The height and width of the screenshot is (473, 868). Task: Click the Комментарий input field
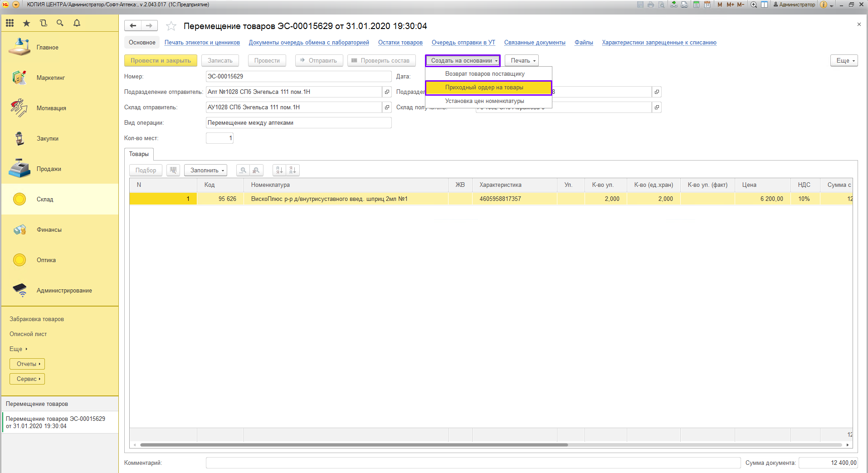point(473,463)
